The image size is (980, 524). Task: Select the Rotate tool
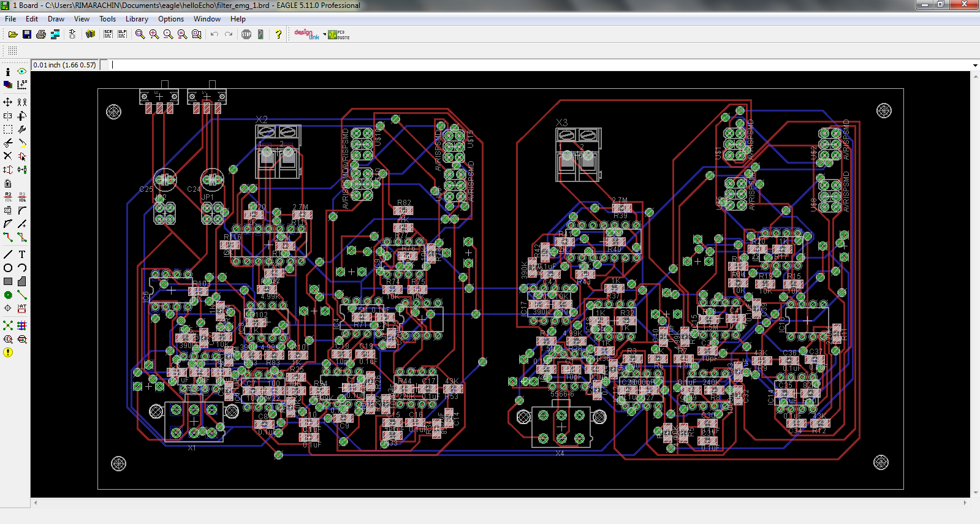[x=22, y=116]
